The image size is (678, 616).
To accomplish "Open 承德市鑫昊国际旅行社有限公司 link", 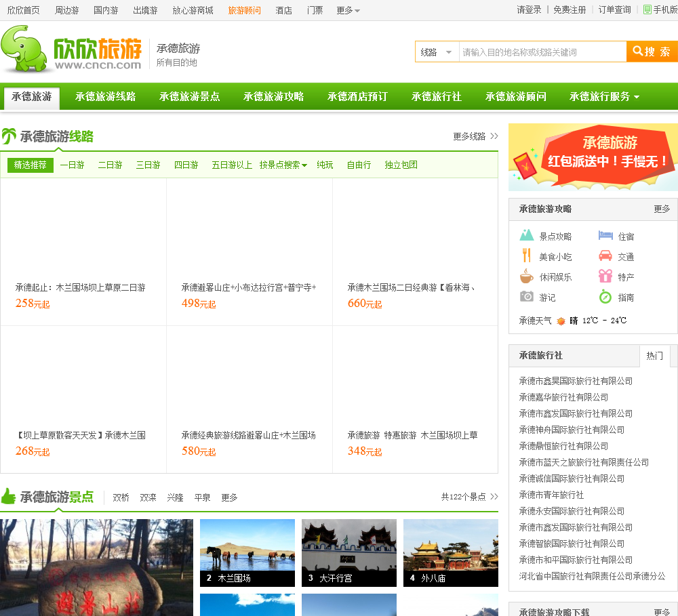I will tap(576, 381).
